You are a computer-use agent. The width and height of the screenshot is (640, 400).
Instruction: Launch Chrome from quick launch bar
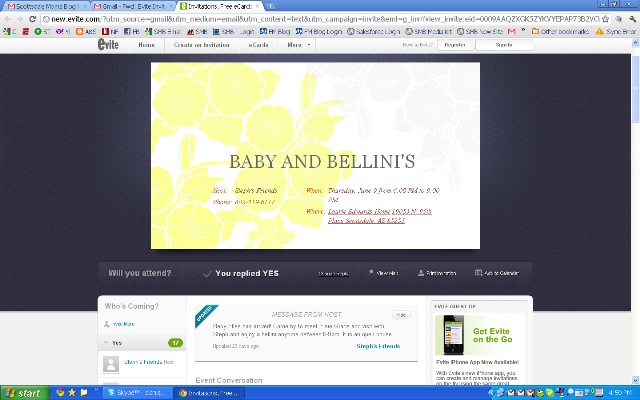(x=60, y=393)
